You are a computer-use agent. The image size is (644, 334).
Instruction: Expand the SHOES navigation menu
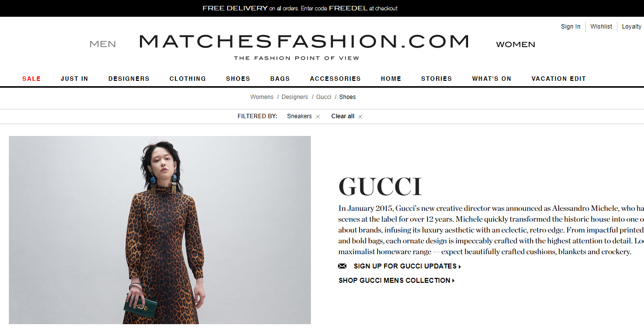238,78
